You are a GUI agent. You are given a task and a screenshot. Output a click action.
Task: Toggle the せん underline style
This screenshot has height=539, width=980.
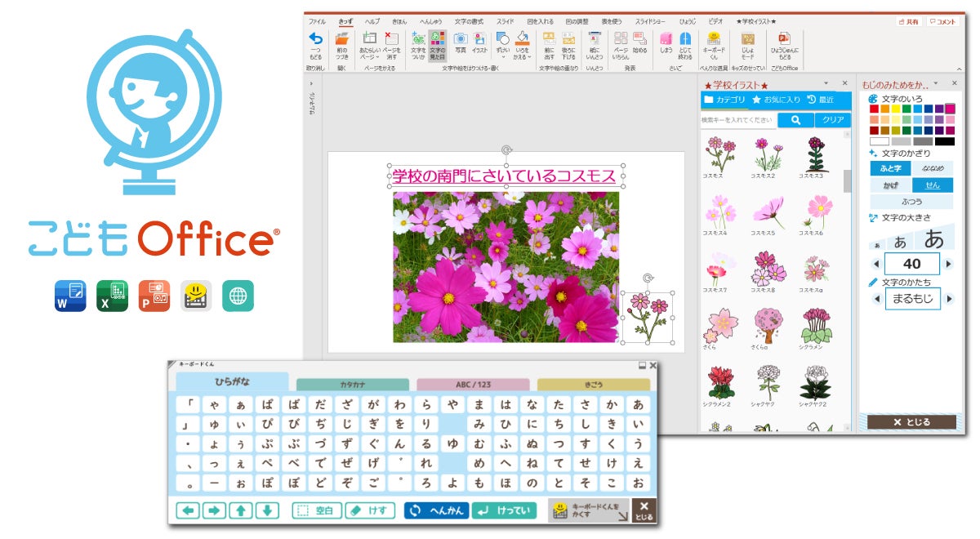coord(932,185)
